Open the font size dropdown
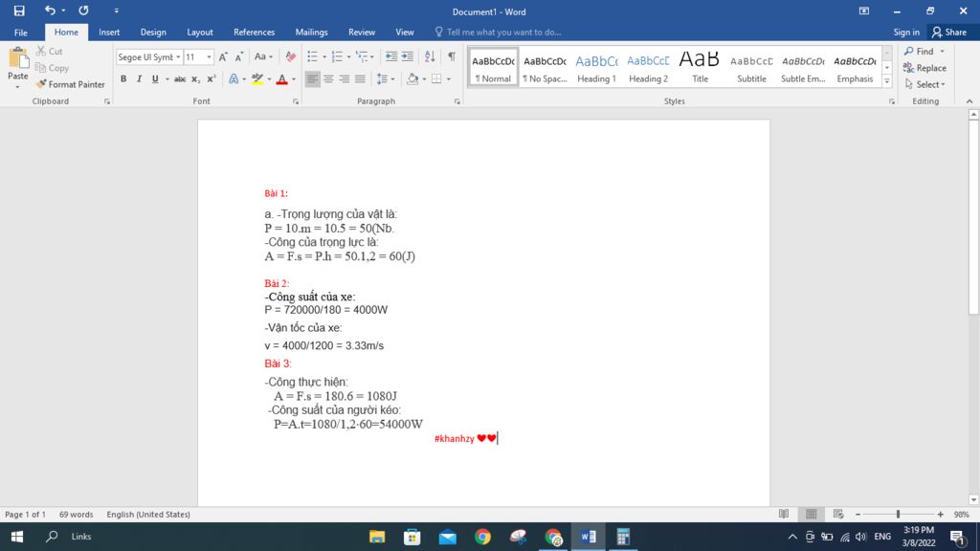This screenshot has height=551, width=980. (x=209, y=56)
